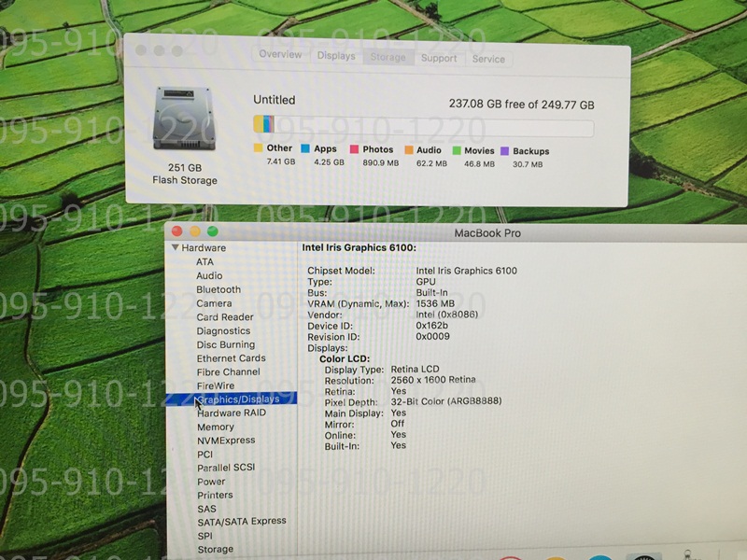747x560 pixels.
Task: Select Storage at the bottom of sidebar
Action: (x=215, y=550)
